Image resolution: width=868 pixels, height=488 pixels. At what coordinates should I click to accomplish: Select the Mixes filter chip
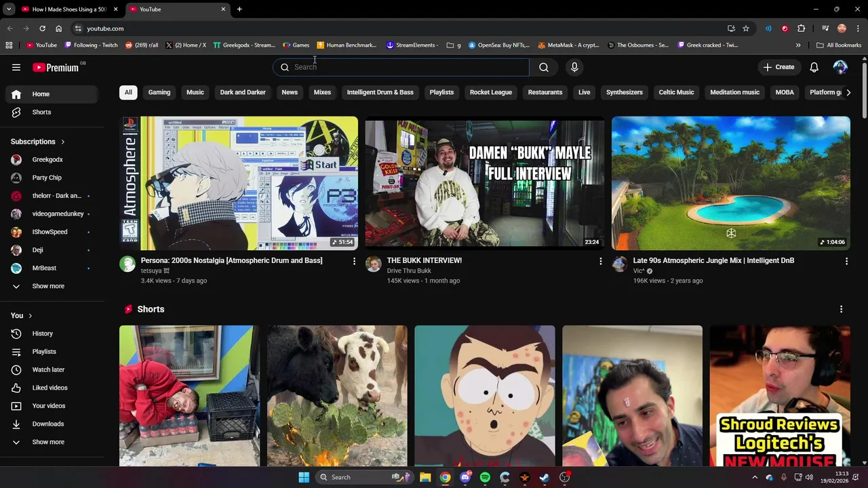[322, 92]
